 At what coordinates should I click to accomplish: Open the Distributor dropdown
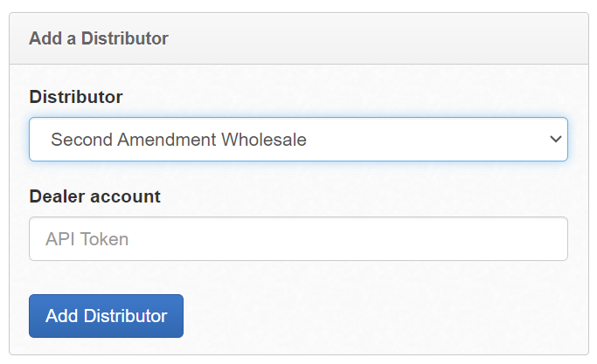pos(298,139)
